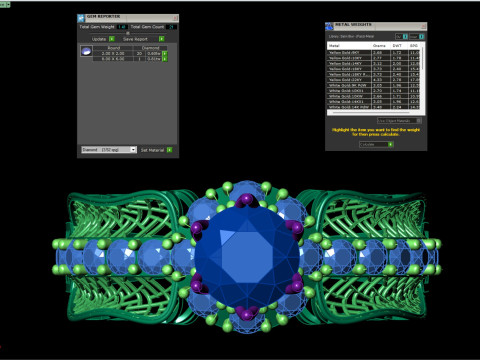Click the count cell showing 20
The height and width of the screenshot is (360, 480).
[x=139, y=53]
